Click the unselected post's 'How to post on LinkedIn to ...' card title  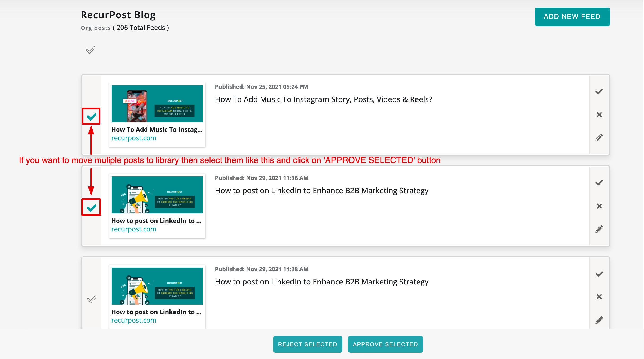156,312
